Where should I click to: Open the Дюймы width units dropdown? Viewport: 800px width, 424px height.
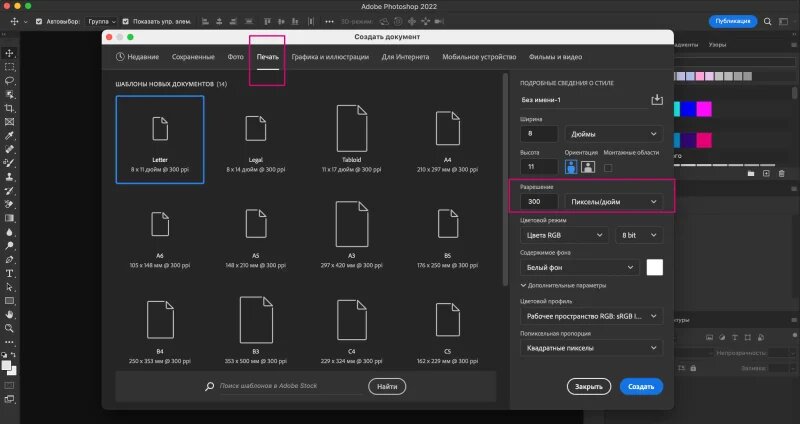tap(614, 134)
